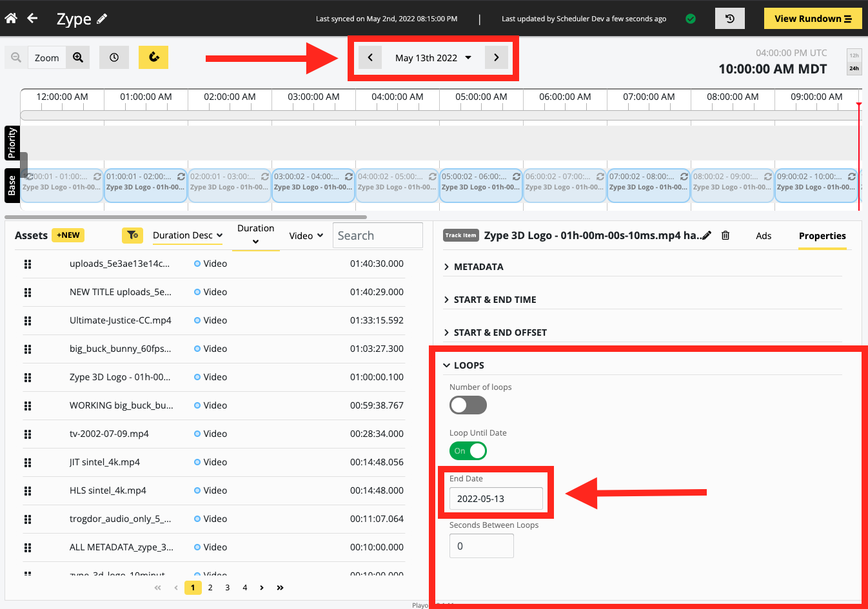Click the zoom out magnifier
The image size is (868, 609).
coord(16,57)
